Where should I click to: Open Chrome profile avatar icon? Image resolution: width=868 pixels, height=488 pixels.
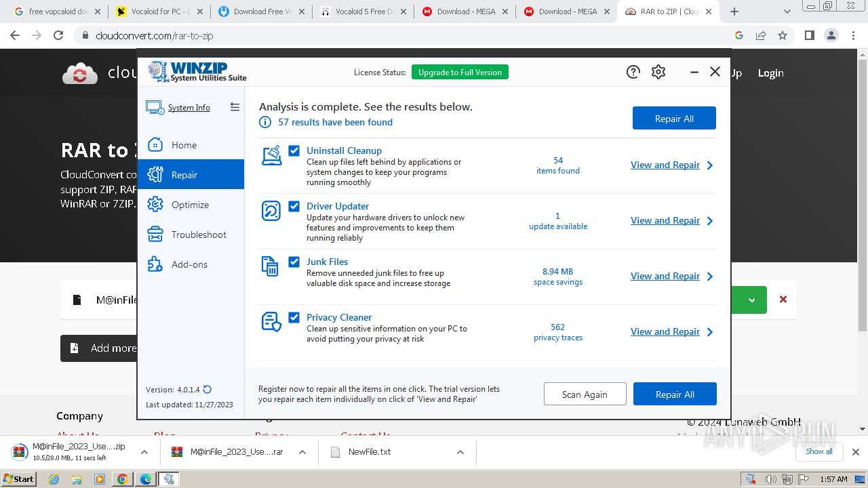pyautogui.click(x=831, y=35)
